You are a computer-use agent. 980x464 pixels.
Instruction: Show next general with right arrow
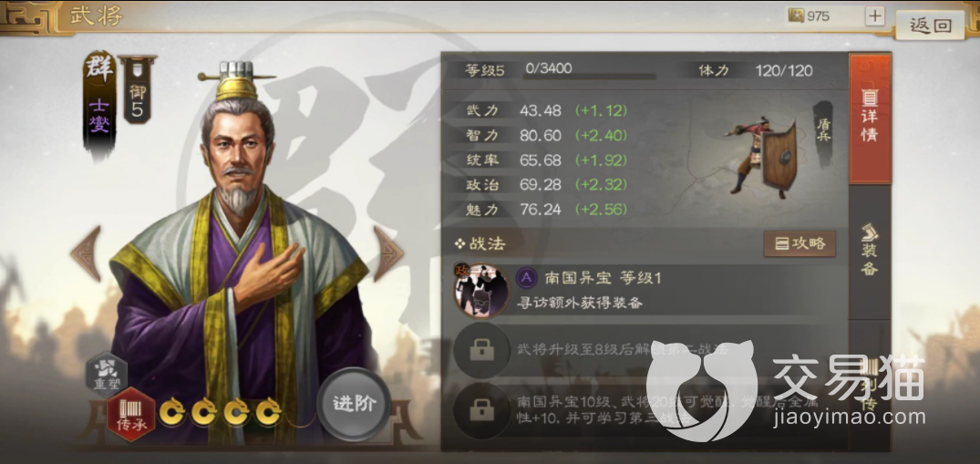(388, 253)
